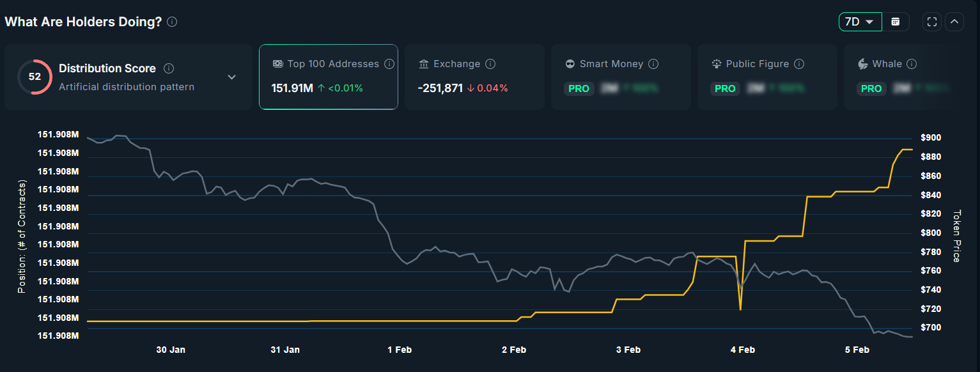This screenshot has width=980, height=372.
Task: Click the Public Figure info icon
Action: point(799,64)
